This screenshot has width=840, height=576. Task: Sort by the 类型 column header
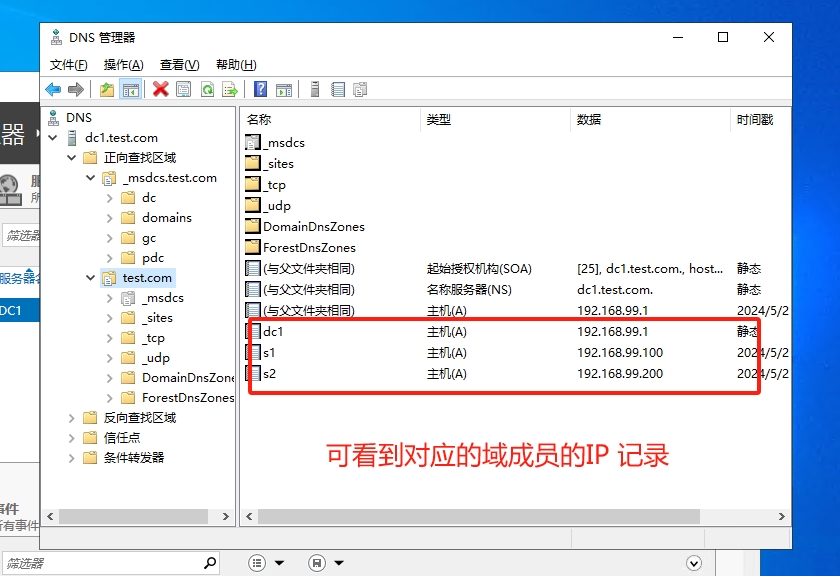point(496,119)
